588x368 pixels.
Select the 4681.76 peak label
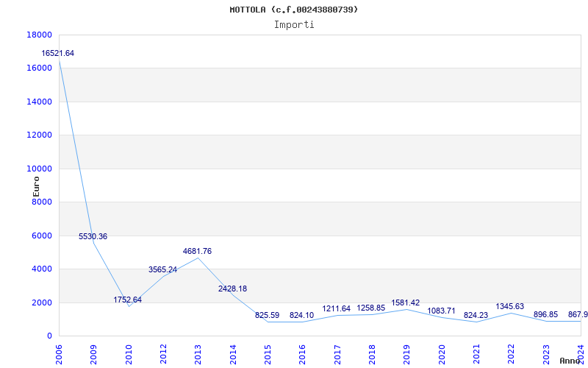pyautogui.click(x=197, y=251)
